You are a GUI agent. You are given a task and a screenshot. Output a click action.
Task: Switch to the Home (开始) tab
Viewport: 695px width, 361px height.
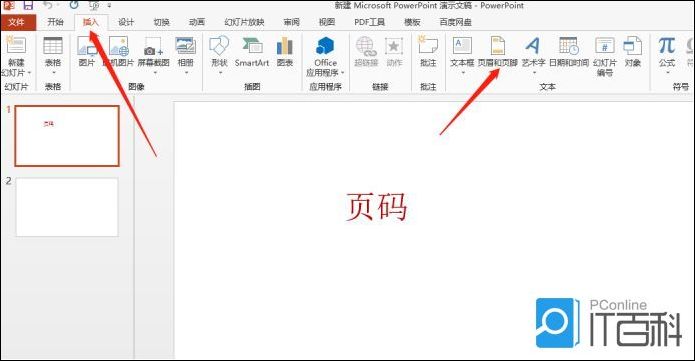(x=55, y=22)
